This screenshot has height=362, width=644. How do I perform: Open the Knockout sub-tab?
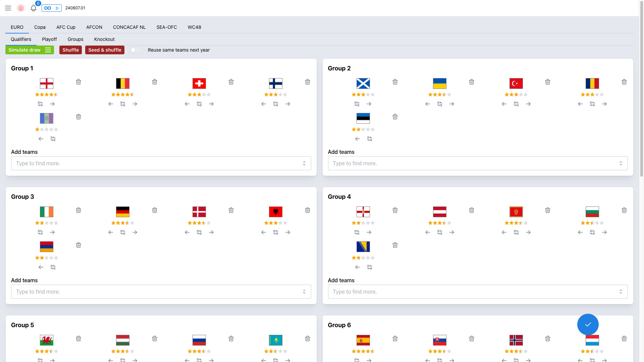click(x=104, y=39)
